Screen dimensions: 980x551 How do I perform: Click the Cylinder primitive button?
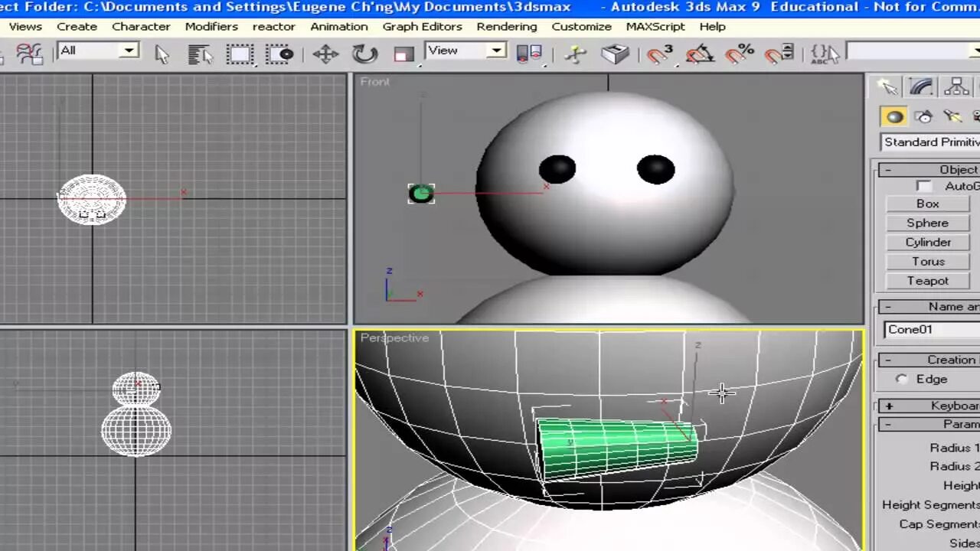[927, 242]
